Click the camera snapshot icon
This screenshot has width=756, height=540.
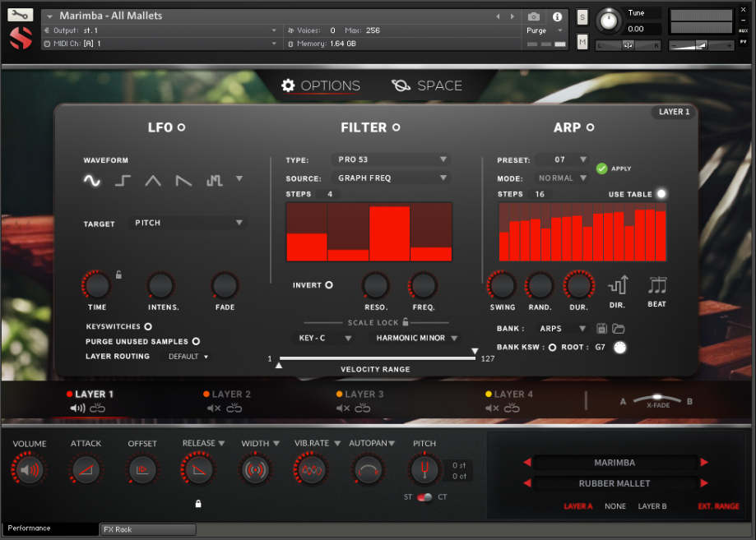coord(534,16)
